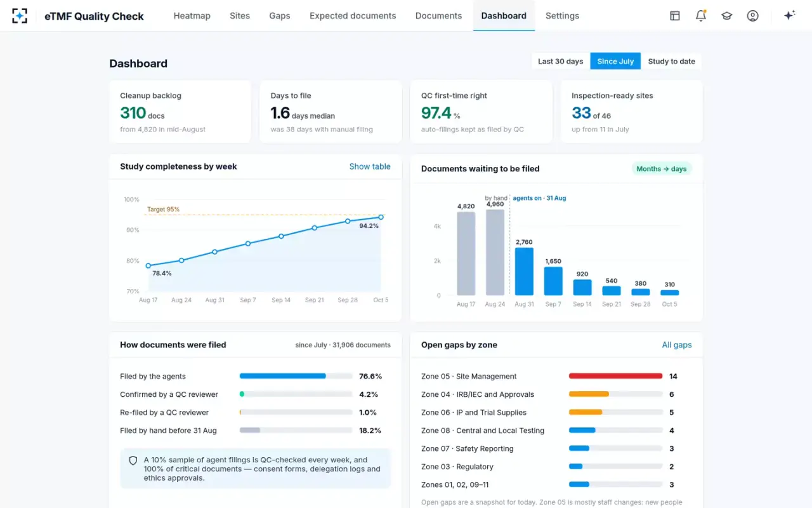812x508 pixels.
Task: Navigate to the Documents tab
Action: click(438, 16)
